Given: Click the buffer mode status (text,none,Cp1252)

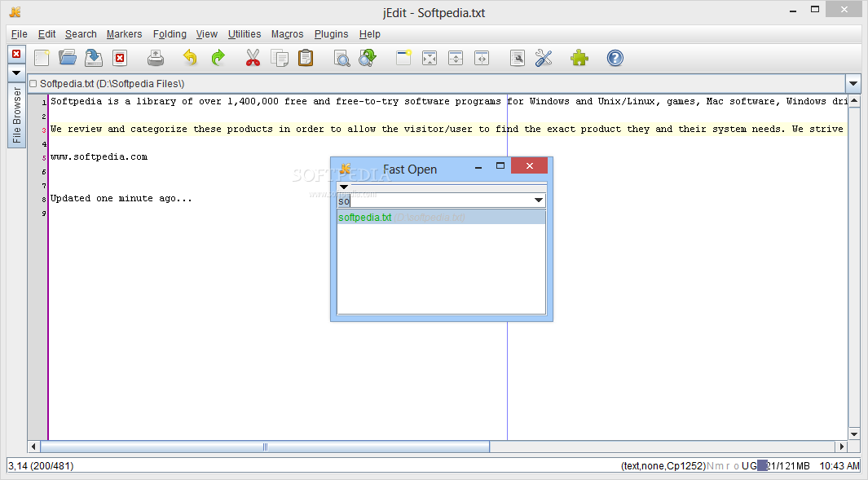Looking at the screenshot, I should [663, 466].
